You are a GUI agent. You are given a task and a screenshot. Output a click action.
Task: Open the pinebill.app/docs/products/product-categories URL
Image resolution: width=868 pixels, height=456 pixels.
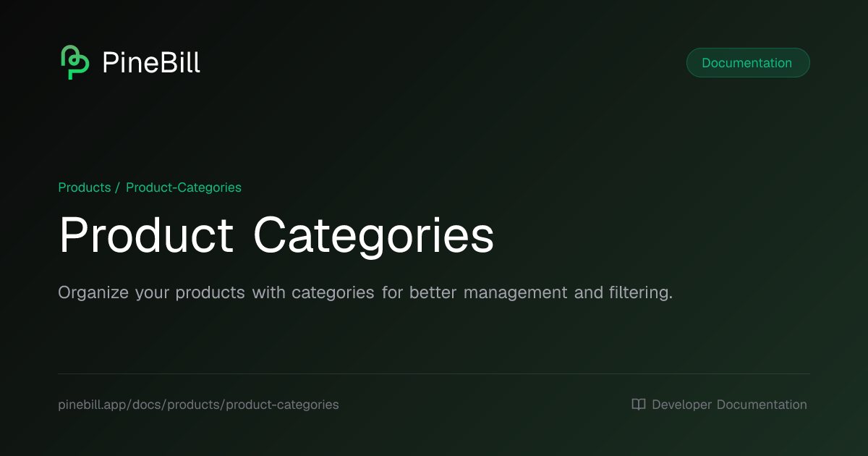[198, 405]
